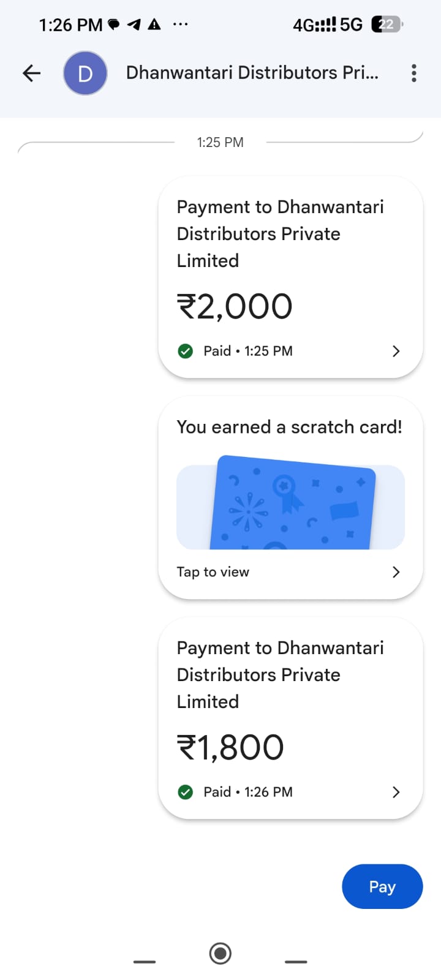Viewport: 441px width, 980px height.
Task: Tap green paid checkmark on ₹1,800 payment
Action: click(185, 792)
